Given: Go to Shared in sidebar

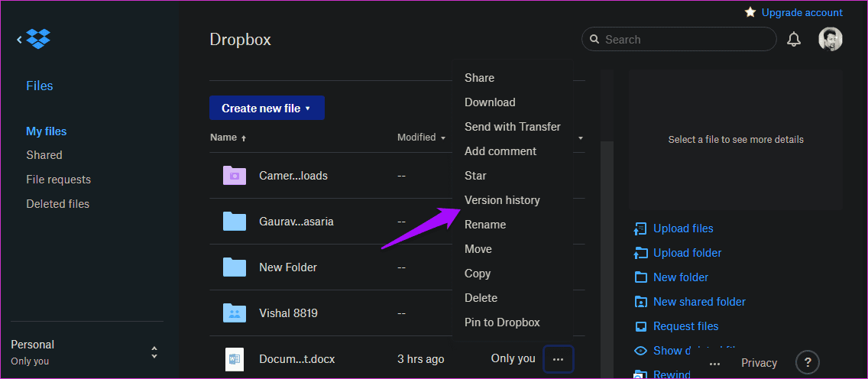Looking at the screenshot, I should pos(44,155).
